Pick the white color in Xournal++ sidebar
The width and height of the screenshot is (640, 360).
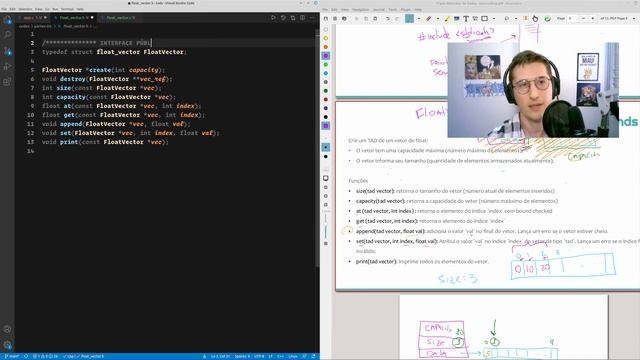coord(326,29)
